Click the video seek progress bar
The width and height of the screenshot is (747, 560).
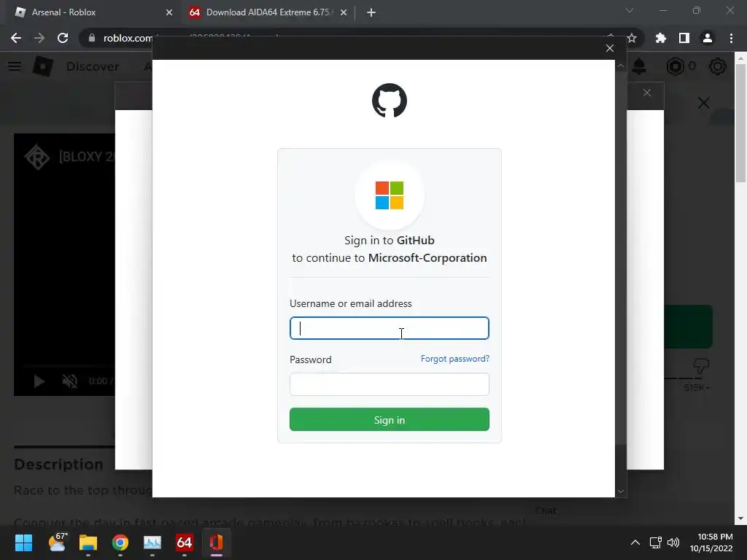click(x=68, y=367)
